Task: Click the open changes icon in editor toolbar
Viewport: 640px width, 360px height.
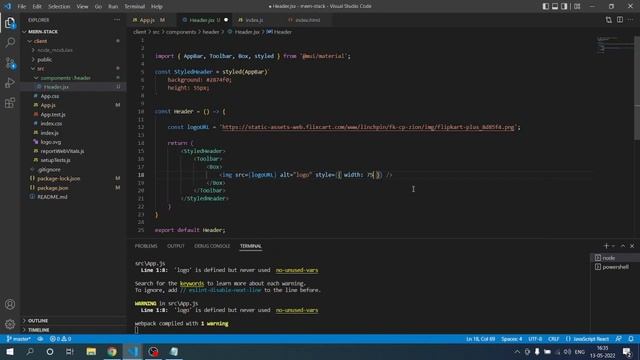Action: (609, 20)
